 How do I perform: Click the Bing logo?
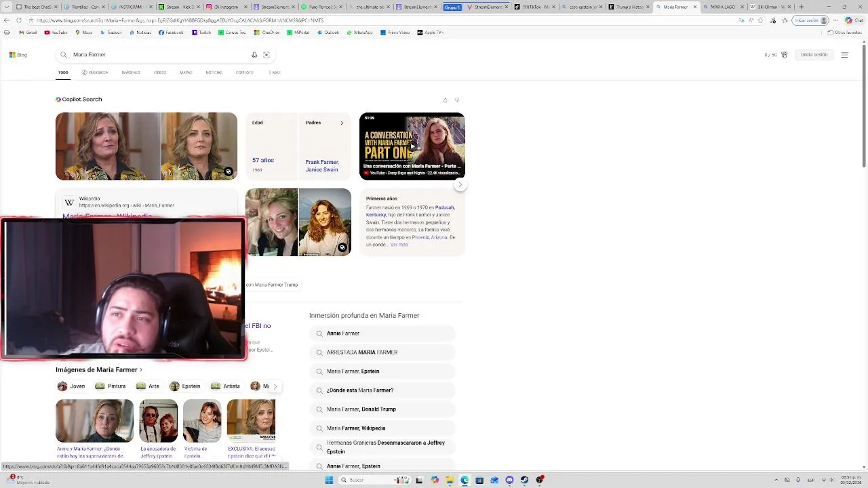(18, 55)
